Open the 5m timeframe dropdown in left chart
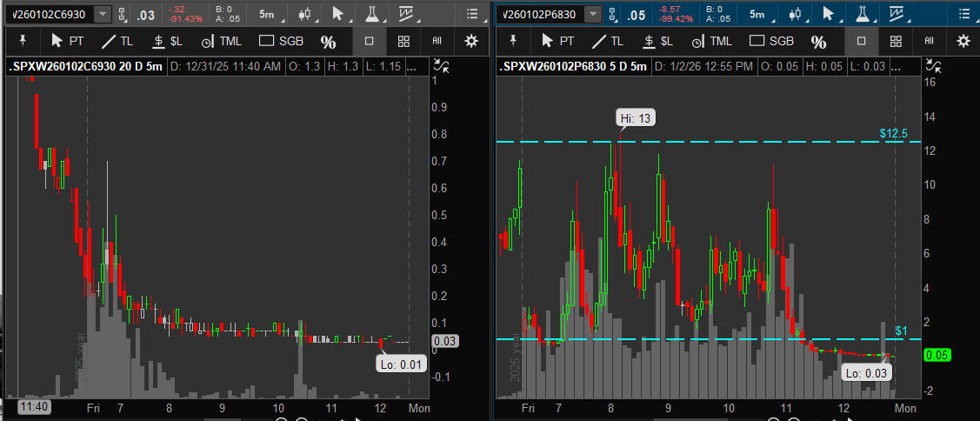The height and width of the screenshot is (421, 980). click(x=266, y=14)
